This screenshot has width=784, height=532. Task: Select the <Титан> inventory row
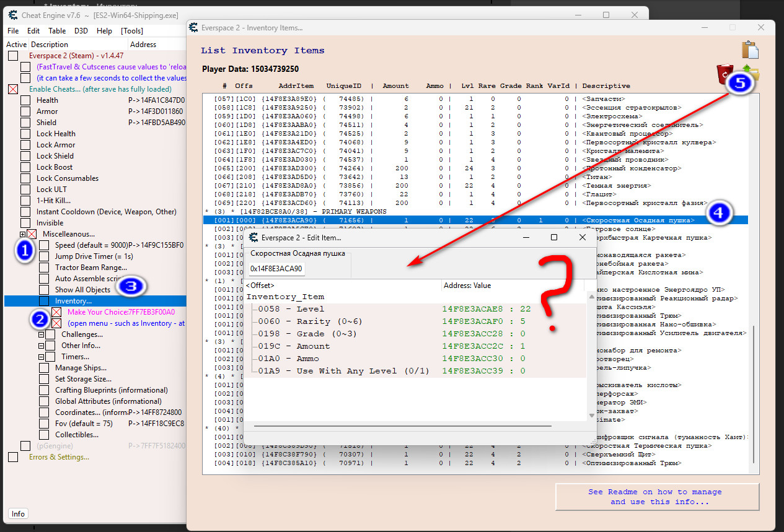tap(476, 177)
